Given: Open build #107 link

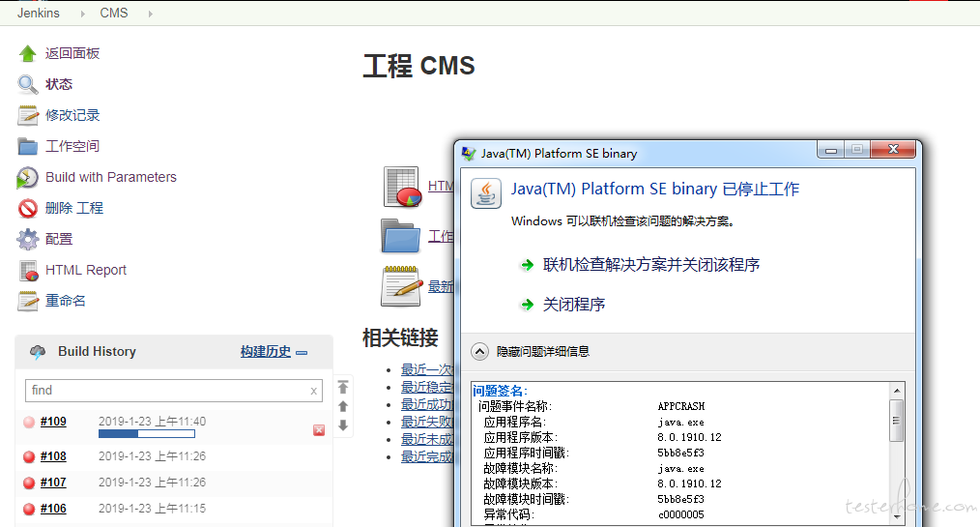Looking at the screenshot, I should [x=53, y=483].
